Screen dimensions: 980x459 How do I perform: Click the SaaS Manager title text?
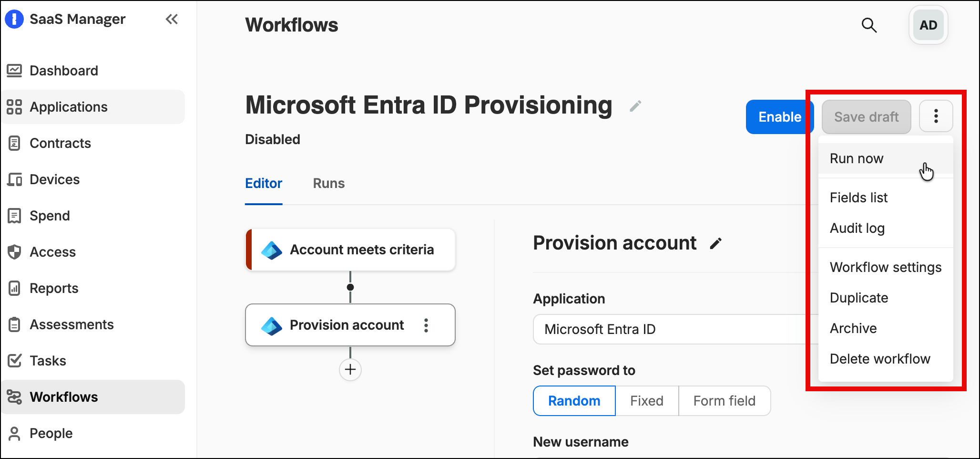(78, 19)
